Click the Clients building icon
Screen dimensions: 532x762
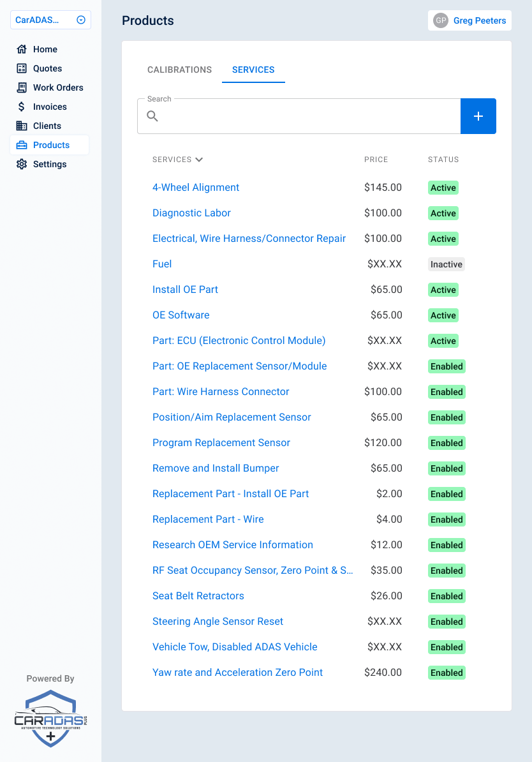click(x=22, y=126)
